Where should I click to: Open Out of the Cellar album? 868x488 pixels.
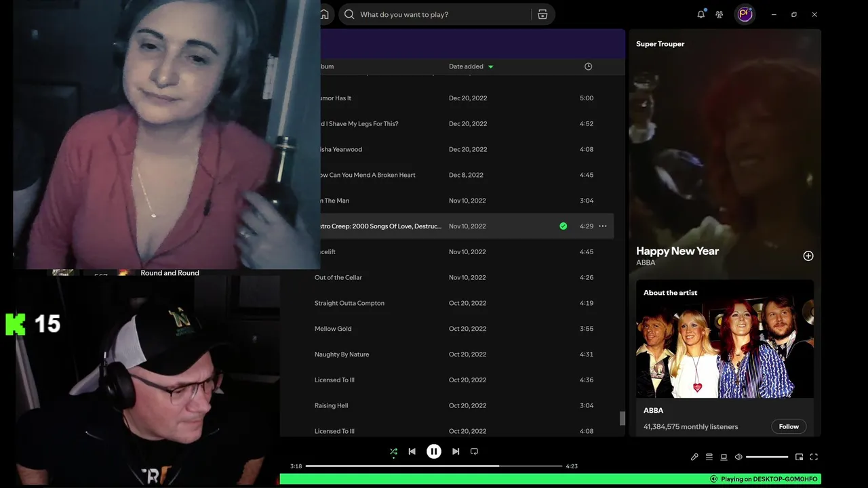click(x=338, y=277)
